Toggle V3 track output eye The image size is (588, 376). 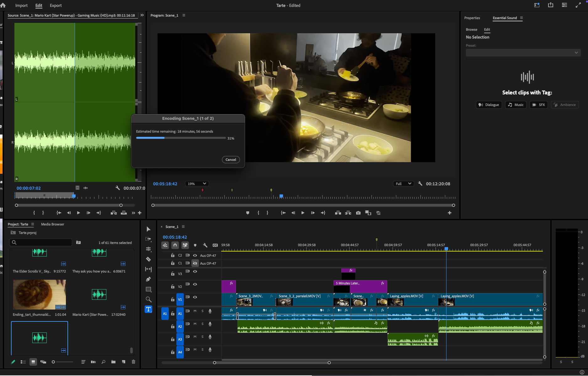[x=195, y=271]
